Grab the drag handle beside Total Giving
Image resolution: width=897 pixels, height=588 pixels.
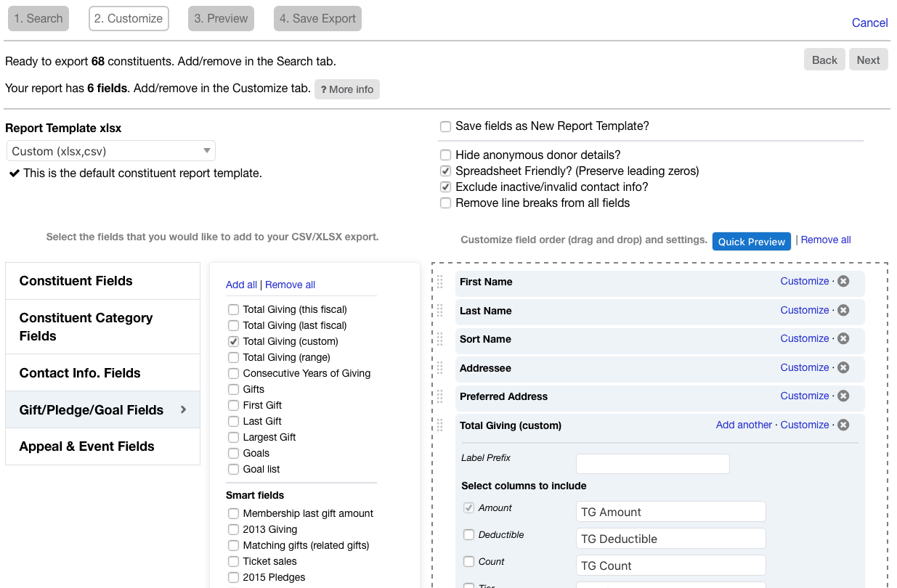coord(439,425)
